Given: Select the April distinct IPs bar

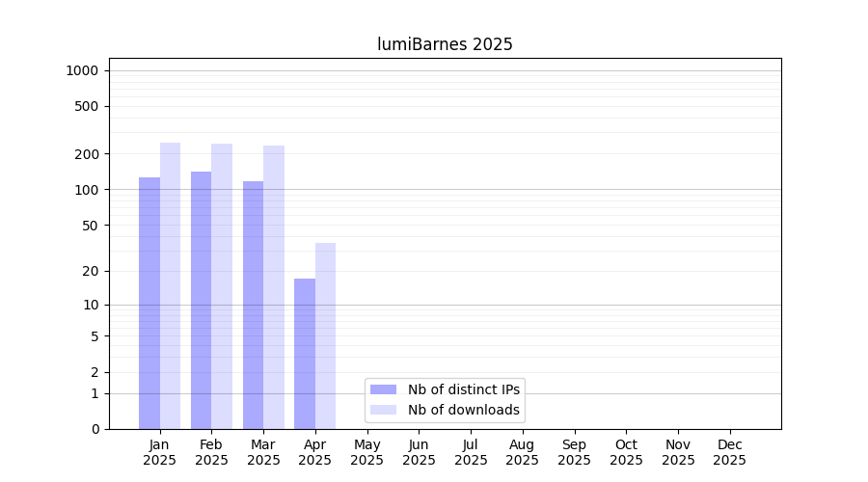Looking at the screenshot, I should pos(305,354).
